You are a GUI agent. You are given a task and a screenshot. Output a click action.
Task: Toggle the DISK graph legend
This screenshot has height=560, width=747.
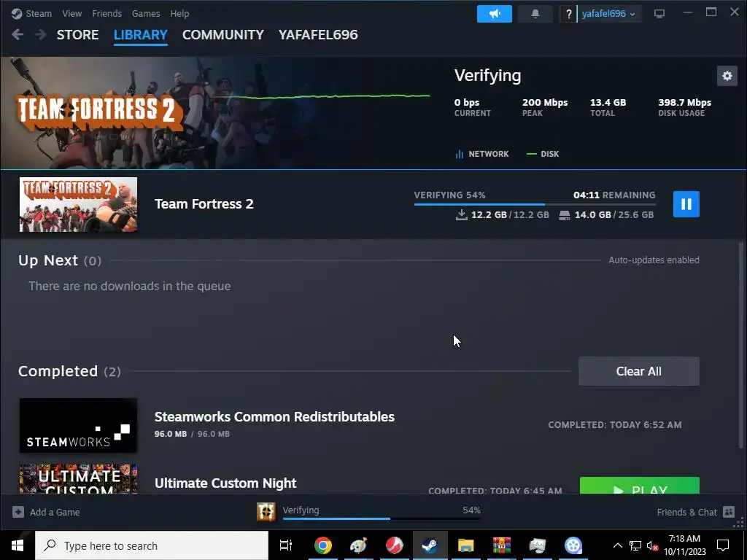click(543, 154)
